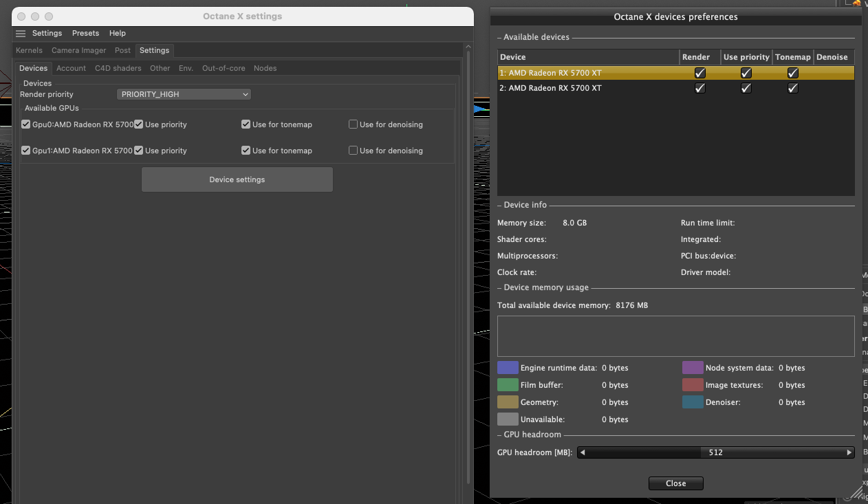The width and height of the screenshot is (868, 504).
Task: Toggle Render checkbox for device 2
Action: click(699, 88)
